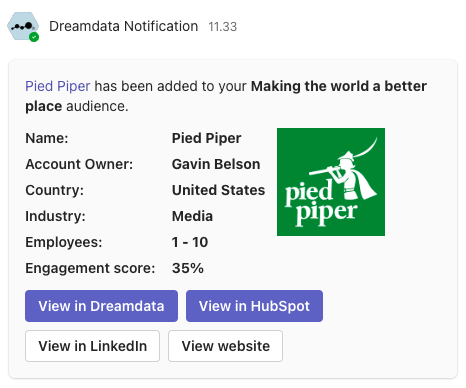Click the Dreamdata Notification hexagon avatar
This screenshot has width=466, height=388.
tap(23, 26)
